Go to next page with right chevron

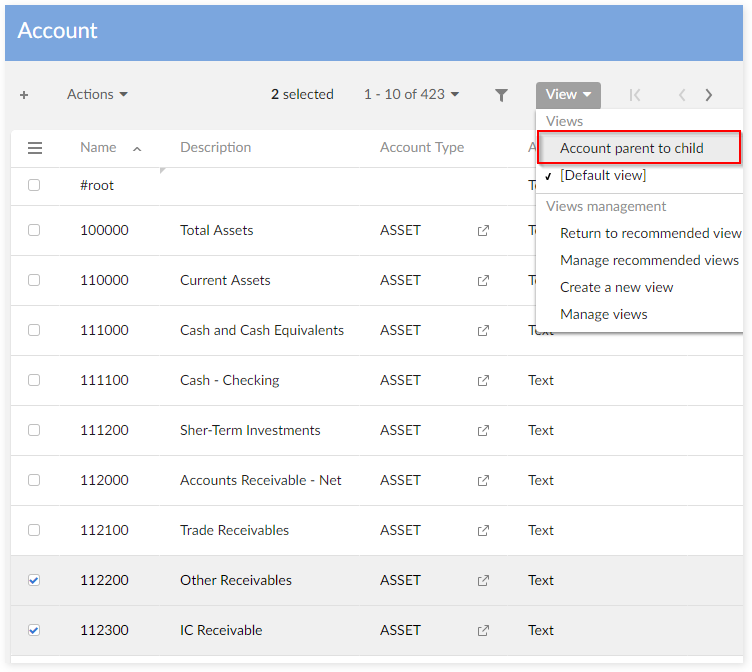coord(709,95)
